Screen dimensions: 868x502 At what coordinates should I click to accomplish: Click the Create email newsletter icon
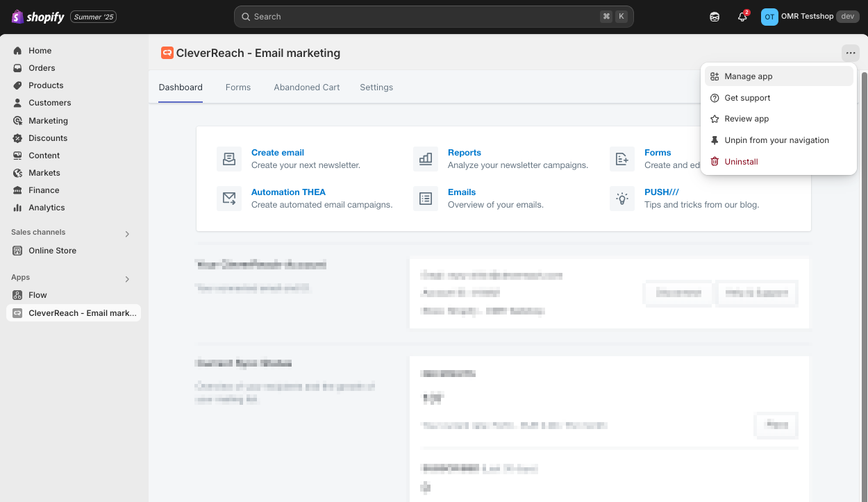click(229, 159)
